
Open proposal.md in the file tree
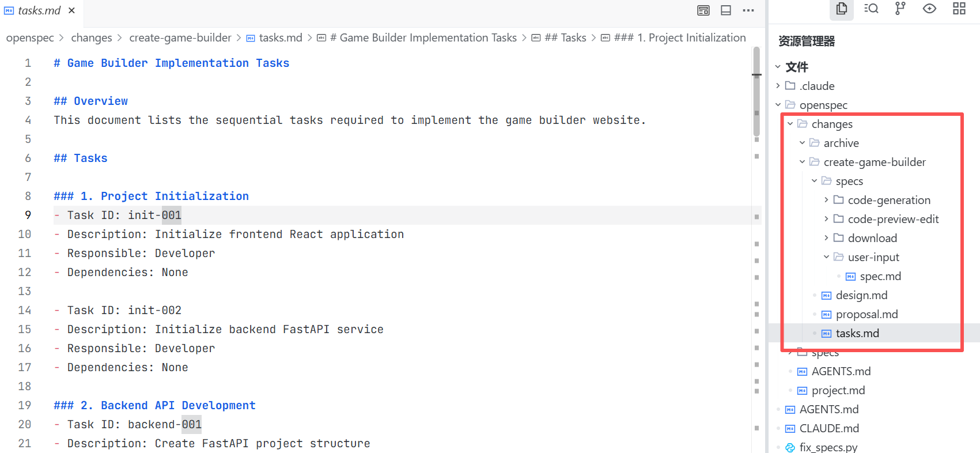[x=867, y=315]
